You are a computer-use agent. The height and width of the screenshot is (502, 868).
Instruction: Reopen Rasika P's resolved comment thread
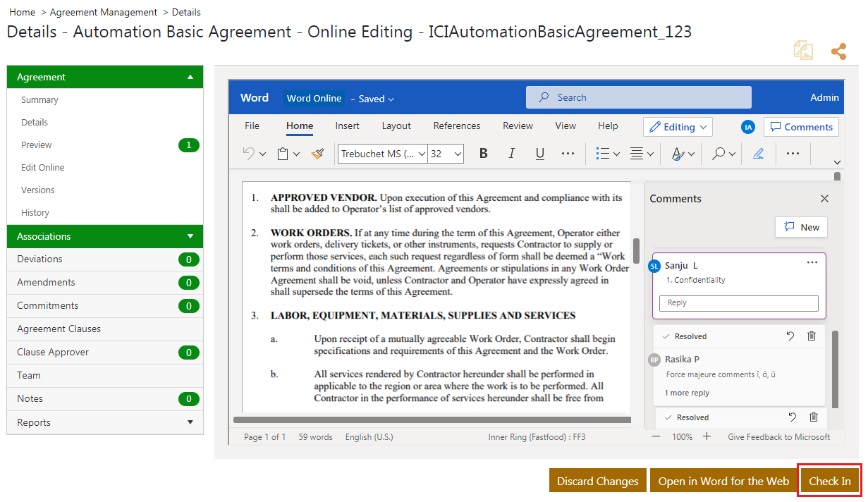tap(790, 336)
